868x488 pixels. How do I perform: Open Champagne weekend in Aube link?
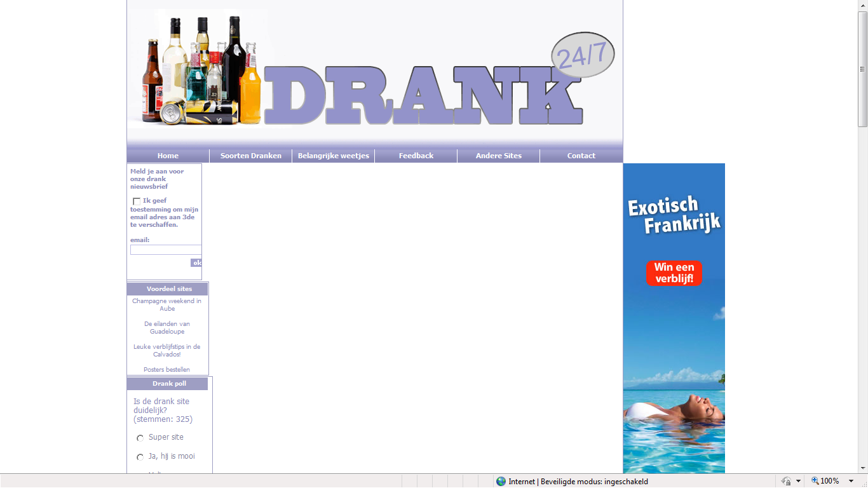click(x=166, y=305)
